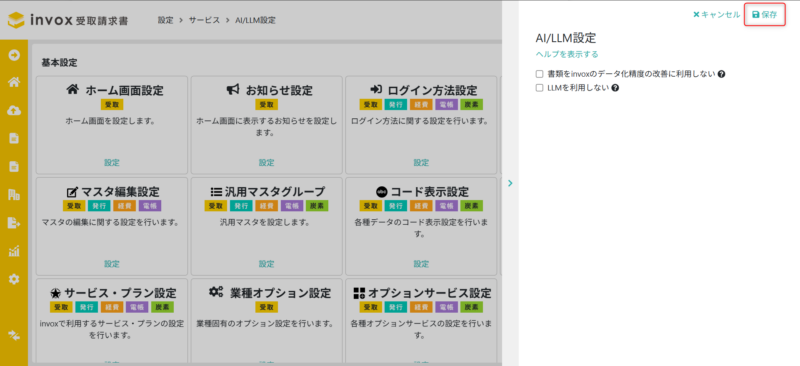Click the round icon on コード表示設定
Screen dimensions: 800x366
point(382,192)
